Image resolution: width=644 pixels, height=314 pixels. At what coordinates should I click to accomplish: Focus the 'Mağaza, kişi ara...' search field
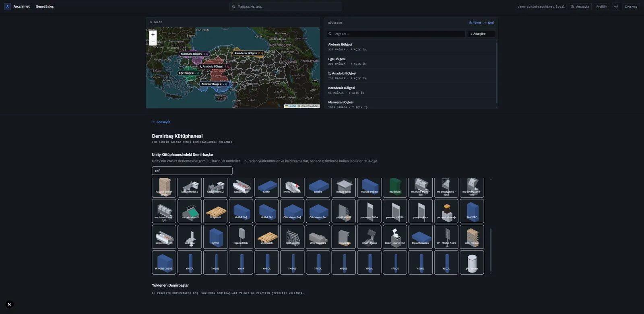point(286,6)
